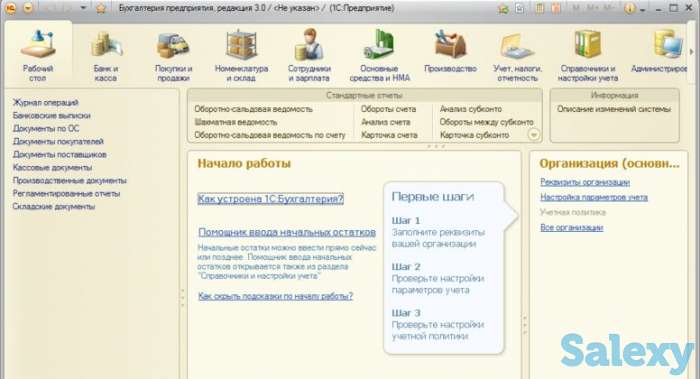Click the yellow info (about) icon
700x379 pixels.
point(630,8)
